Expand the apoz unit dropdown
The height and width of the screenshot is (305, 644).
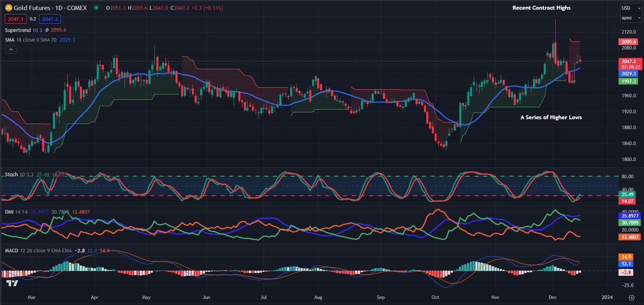[x=631, y=18]
